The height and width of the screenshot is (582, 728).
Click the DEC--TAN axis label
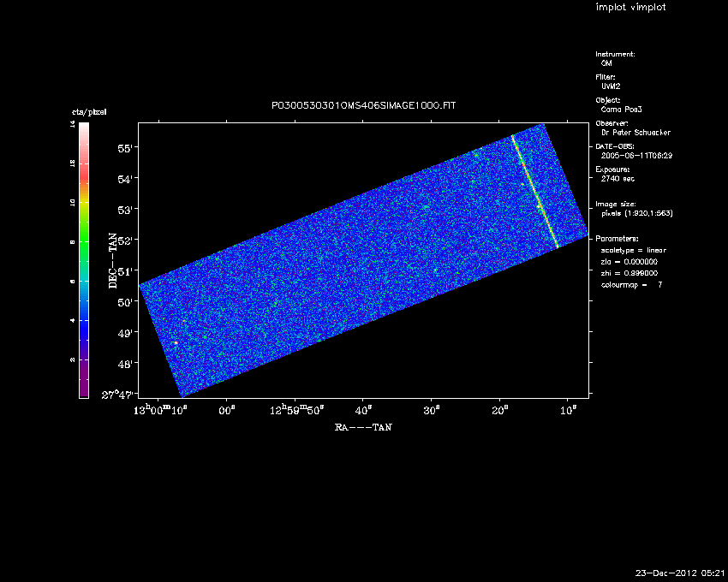point(113,260)
